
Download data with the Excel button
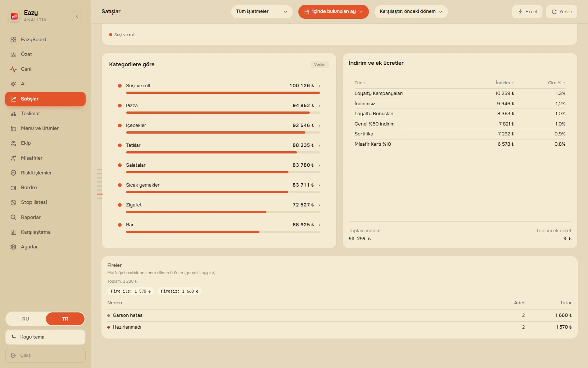pos(527,12)
